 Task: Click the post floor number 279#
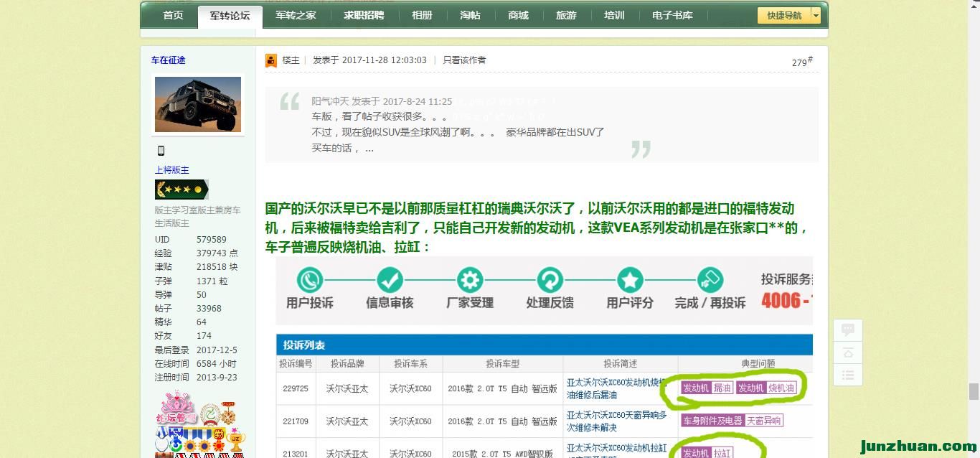tap(802, 62)
